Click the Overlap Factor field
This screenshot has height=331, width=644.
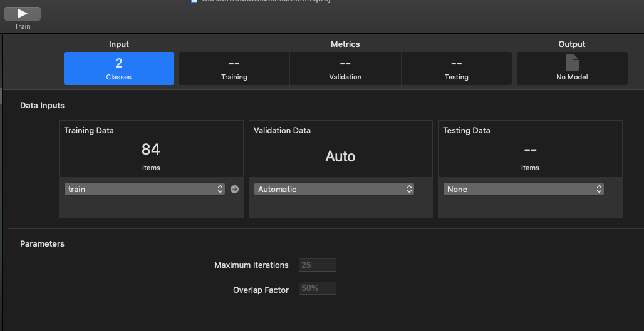pos(318,288)
